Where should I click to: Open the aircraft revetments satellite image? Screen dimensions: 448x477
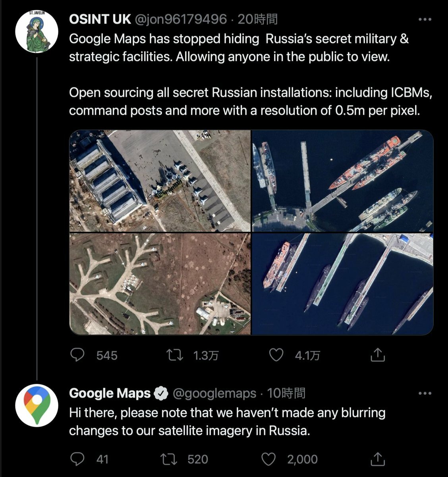tap(160, 284)
